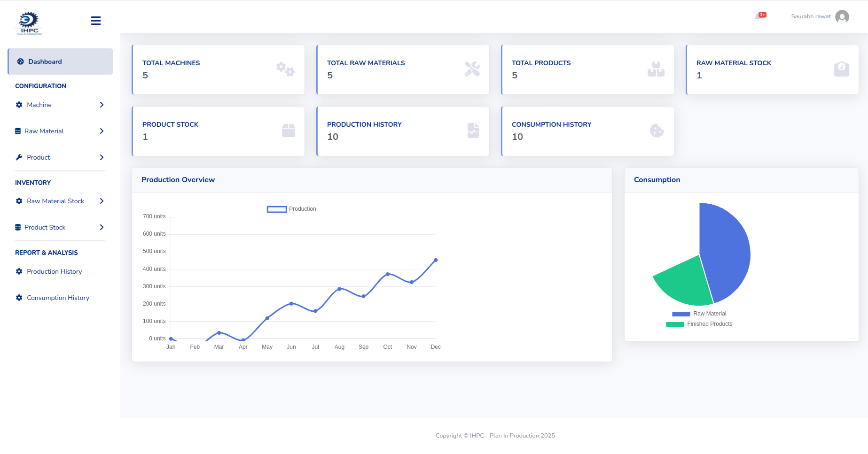Click the December data point on chart
The image size is (868, 454).
436,261
